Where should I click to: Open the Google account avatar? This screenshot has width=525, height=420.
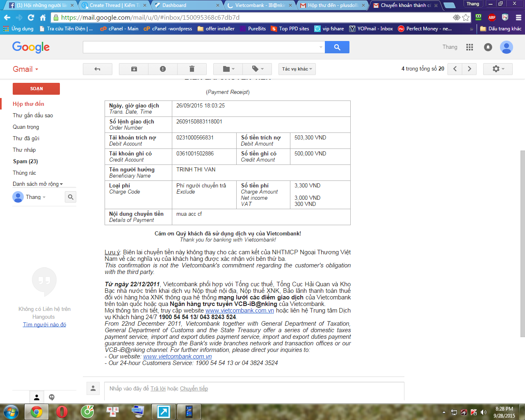[507, 47]
